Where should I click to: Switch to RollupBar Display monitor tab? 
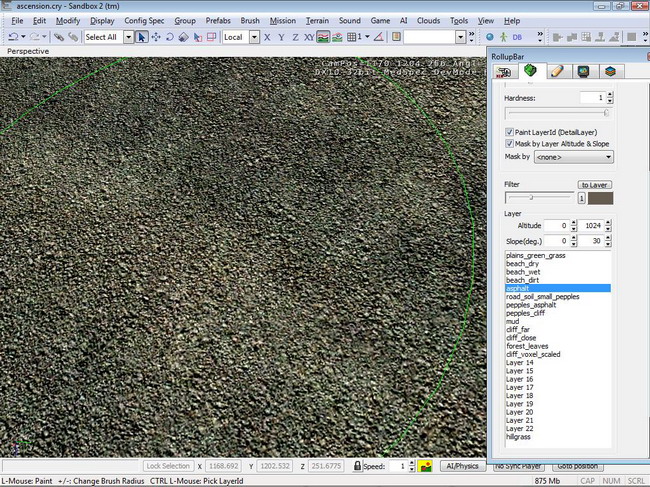584,71
